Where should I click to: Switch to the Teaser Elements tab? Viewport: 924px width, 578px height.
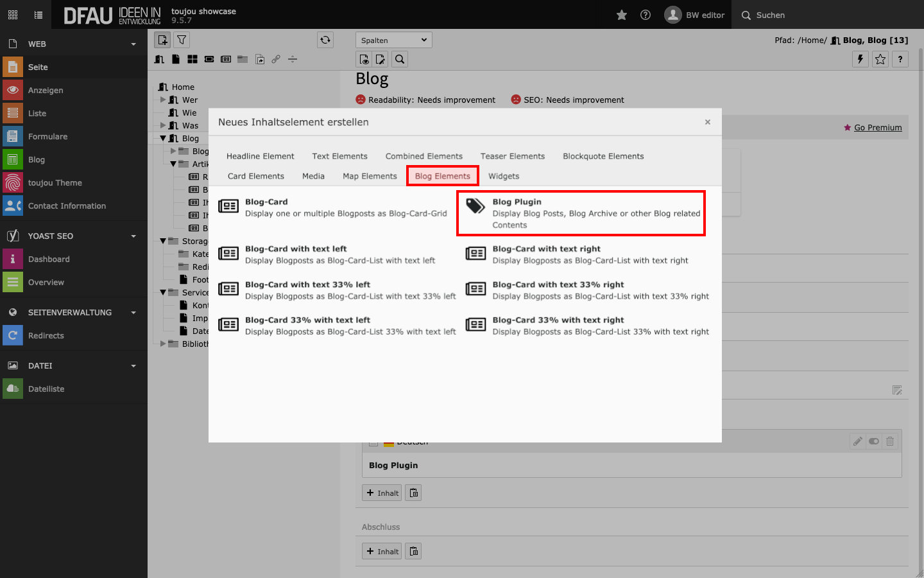[512, 156]
